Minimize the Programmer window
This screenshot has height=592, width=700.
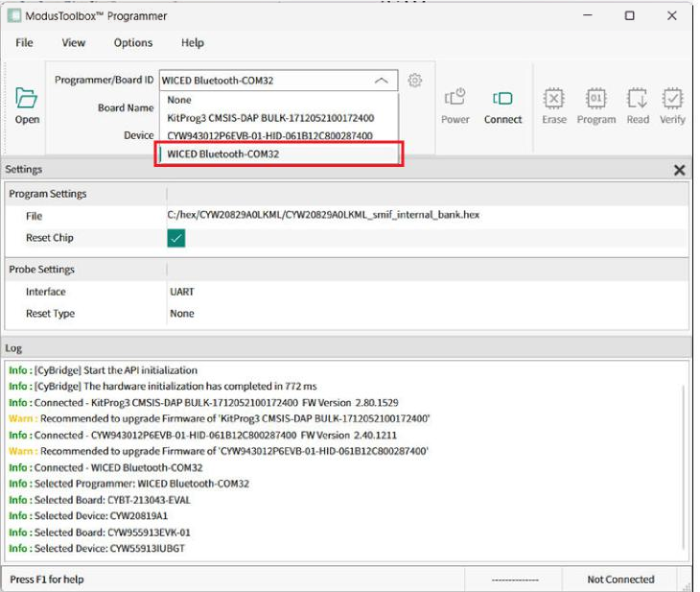click(x=588, y=15)
